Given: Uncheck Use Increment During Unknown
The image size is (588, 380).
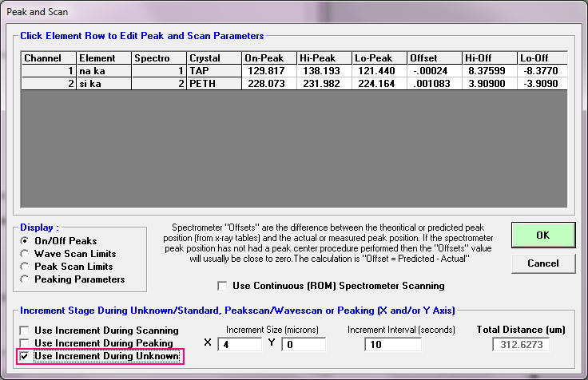Looking at the screenshot, I should point(26,356).
